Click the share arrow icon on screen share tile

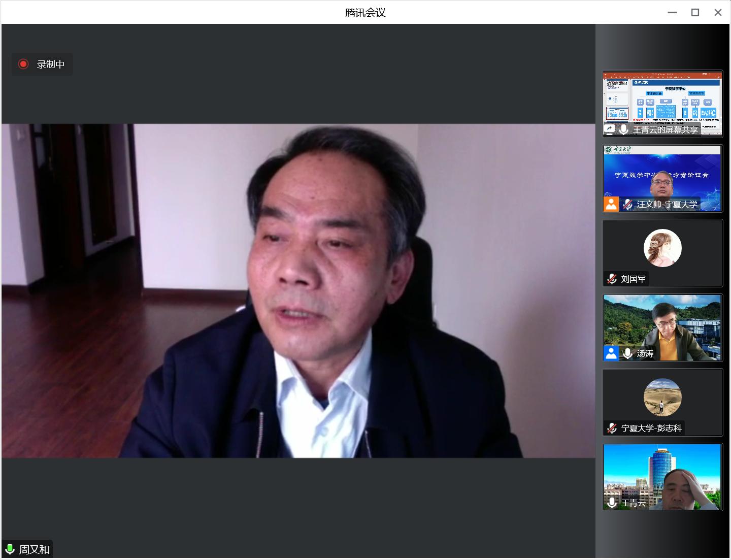(x=610, y=129)
